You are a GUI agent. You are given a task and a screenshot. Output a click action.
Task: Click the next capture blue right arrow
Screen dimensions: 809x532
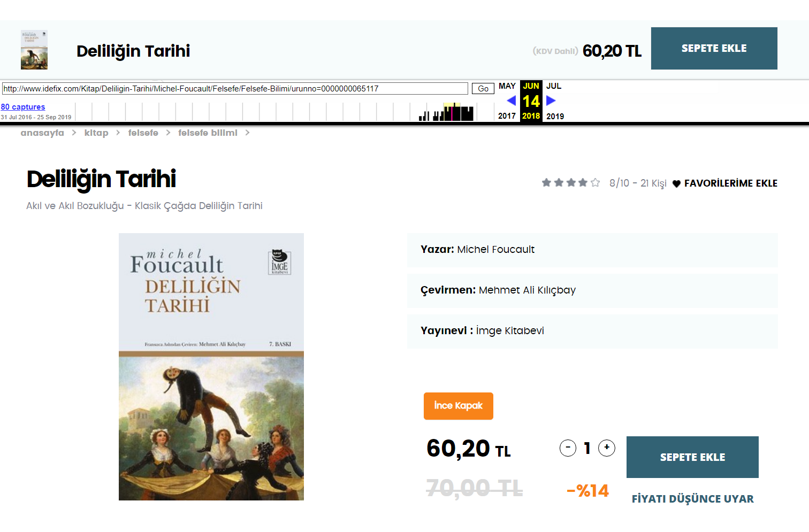551,101
